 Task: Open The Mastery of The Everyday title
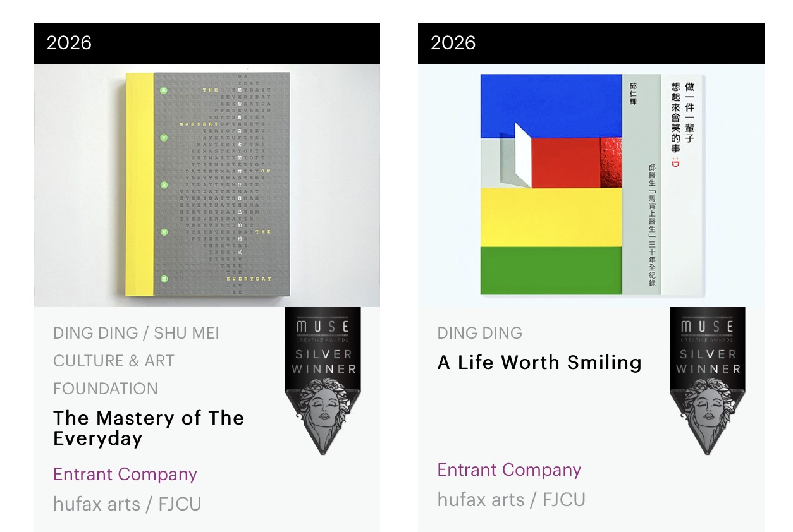149,428
